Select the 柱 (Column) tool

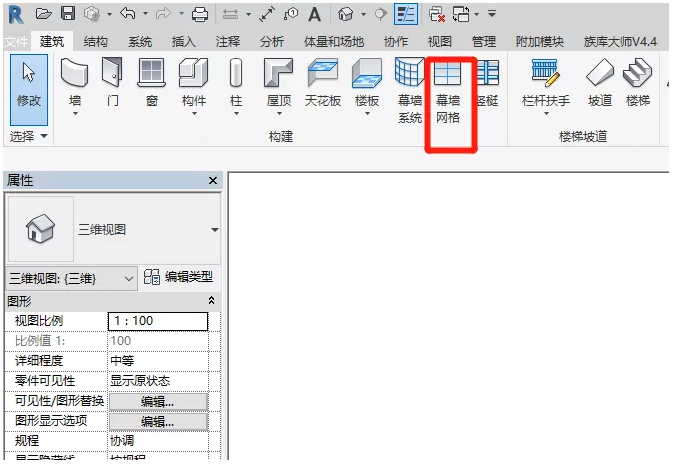(x=236, y=82)
